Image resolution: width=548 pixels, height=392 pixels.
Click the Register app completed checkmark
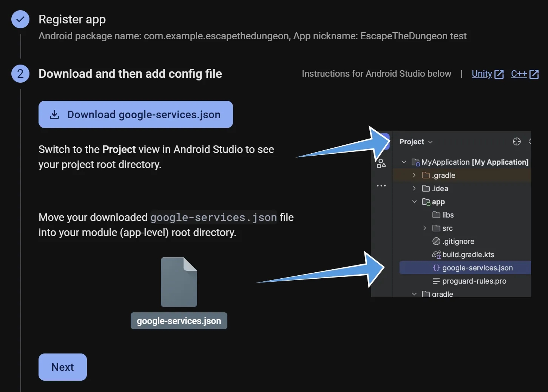(x=20, y=19)
